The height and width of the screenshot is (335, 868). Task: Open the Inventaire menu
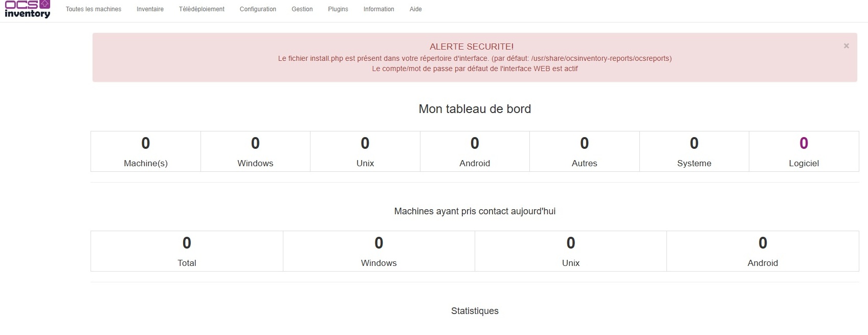pyautogui.click(x=149, y=9)
